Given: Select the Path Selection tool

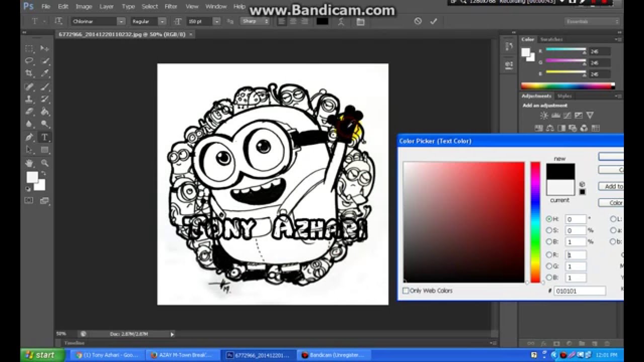Looking at the screenshot, I should [29, 150].
